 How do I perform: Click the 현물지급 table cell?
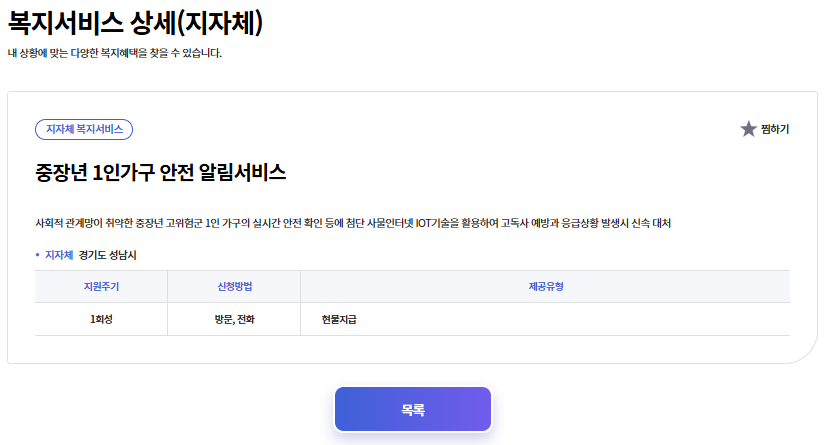pyautogui.click(x=339, y=320)
